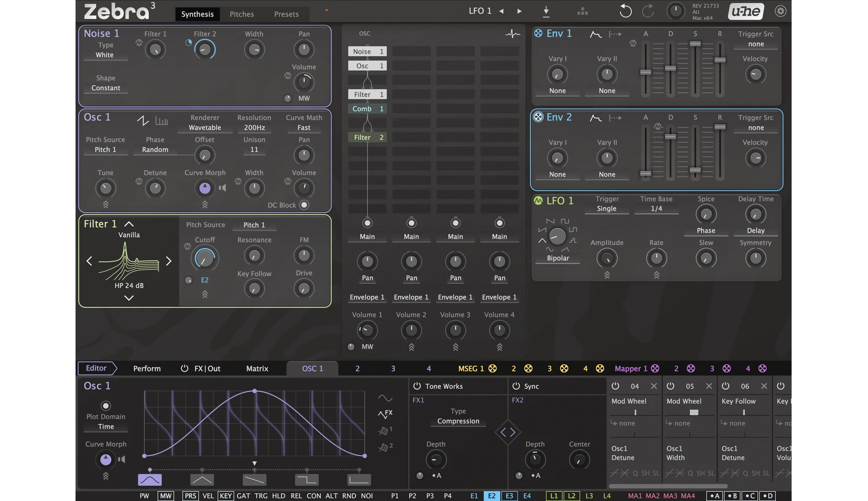Toggle DC Block in the Osc 1 panel

click(x=304, y=205)
